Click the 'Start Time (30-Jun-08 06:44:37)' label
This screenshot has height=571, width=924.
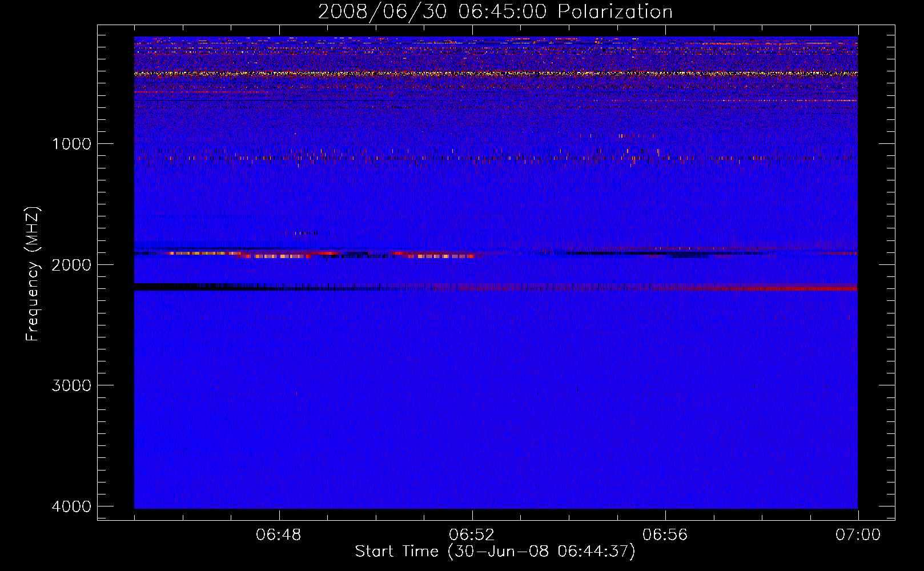(x=495, y=552)
